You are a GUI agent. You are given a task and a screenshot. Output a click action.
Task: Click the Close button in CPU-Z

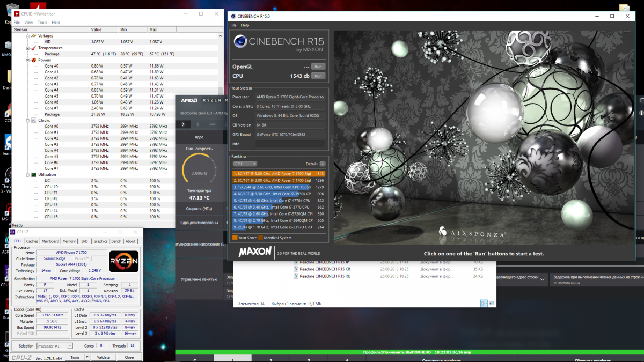click(129, 357)
